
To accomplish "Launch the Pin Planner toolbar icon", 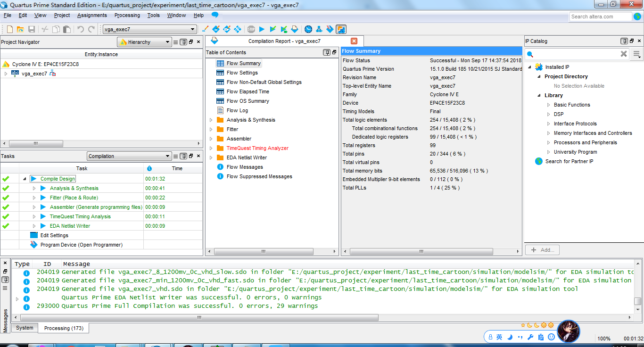I will [227, 29].
